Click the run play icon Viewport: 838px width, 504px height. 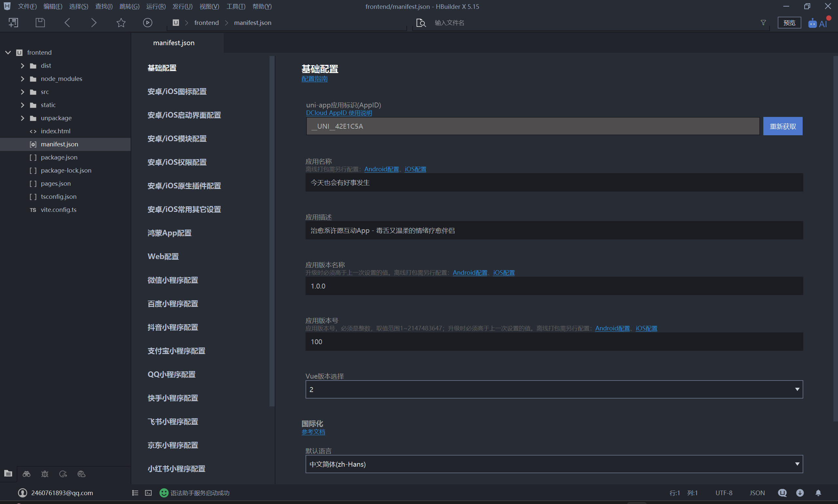click(x=147, y=23)
